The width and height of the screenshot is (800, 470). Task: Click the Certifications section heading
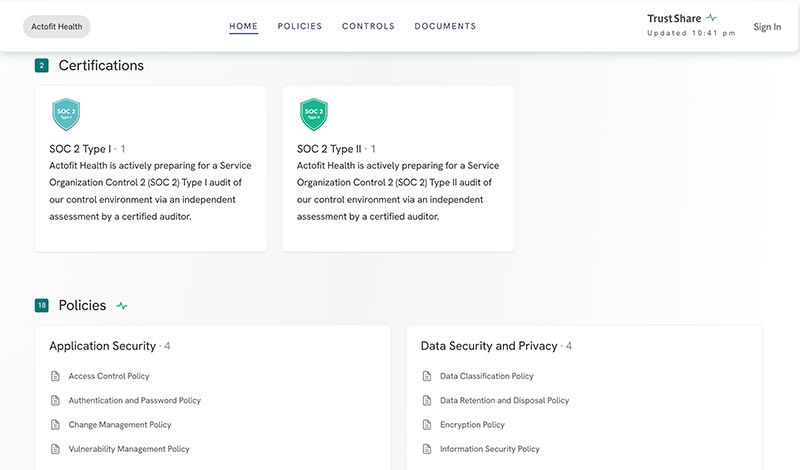tap(101, 65)
